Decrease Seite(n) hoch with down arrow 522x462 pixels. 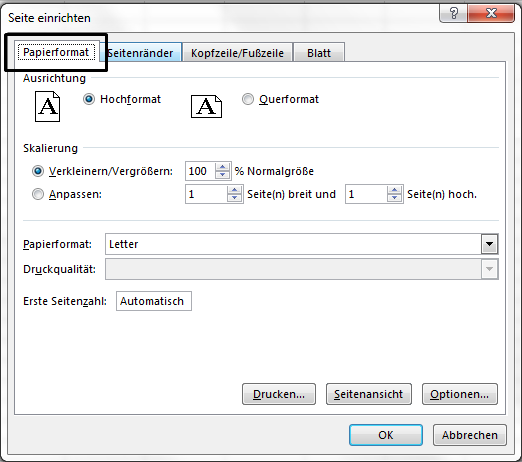(395, 198)
